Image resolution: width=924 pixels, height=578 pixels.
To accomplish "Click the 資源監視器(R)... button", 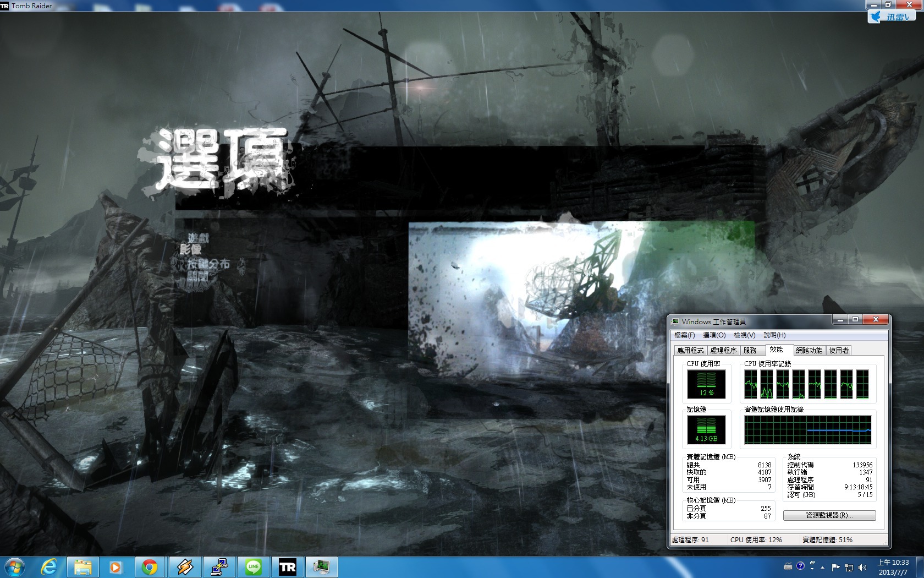I will click(x=829, y=515).
